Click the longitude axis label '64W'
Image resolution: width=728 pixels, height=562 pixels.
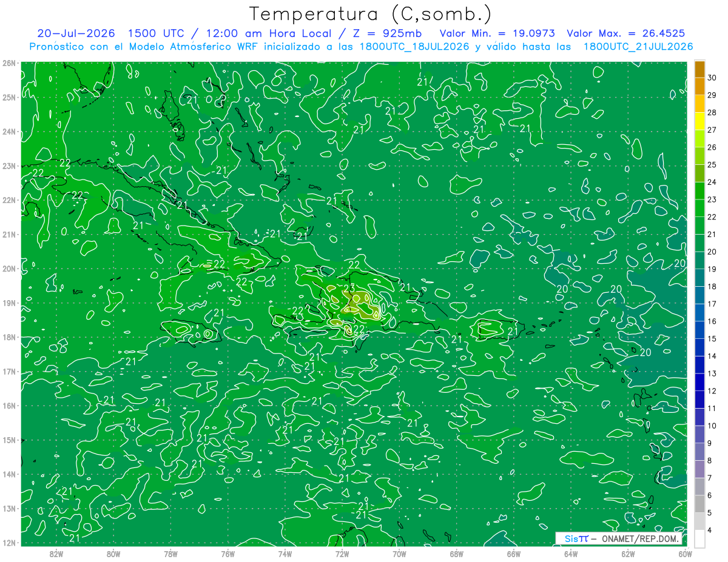point(571,553)
